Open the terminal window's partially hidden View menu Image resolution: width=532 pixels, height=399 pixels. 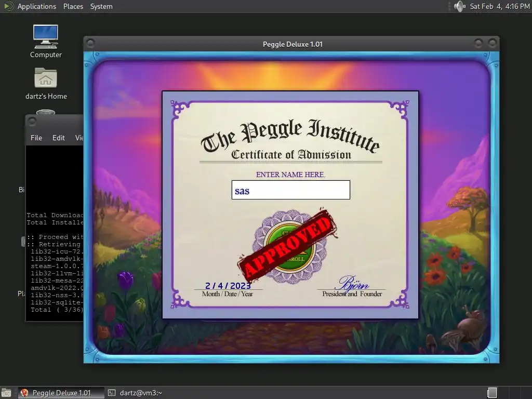[79, 138]
